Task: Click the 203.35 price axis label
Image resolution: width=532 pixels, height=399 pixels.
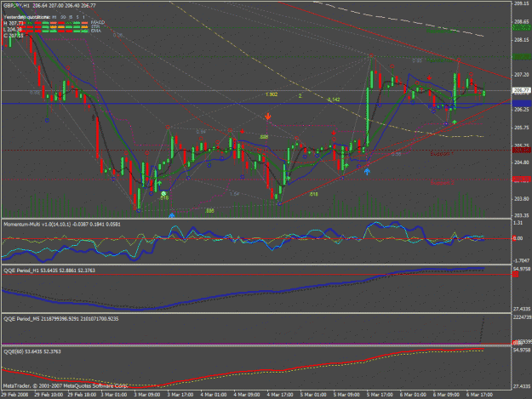Action: [x=522, y=215]
